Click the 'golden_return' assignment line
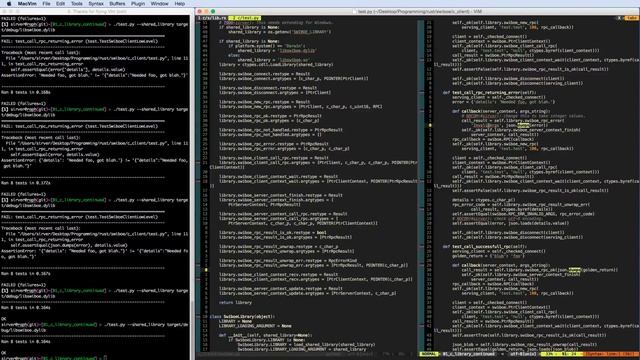Image resolution: width=640 pixels, height=360 pixels. coord(487,256)
